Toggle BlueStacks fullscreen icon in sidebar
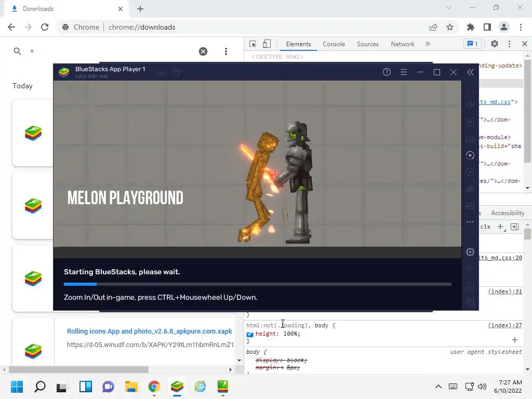This screenshot has width=532, height=399. coord(470,89)
